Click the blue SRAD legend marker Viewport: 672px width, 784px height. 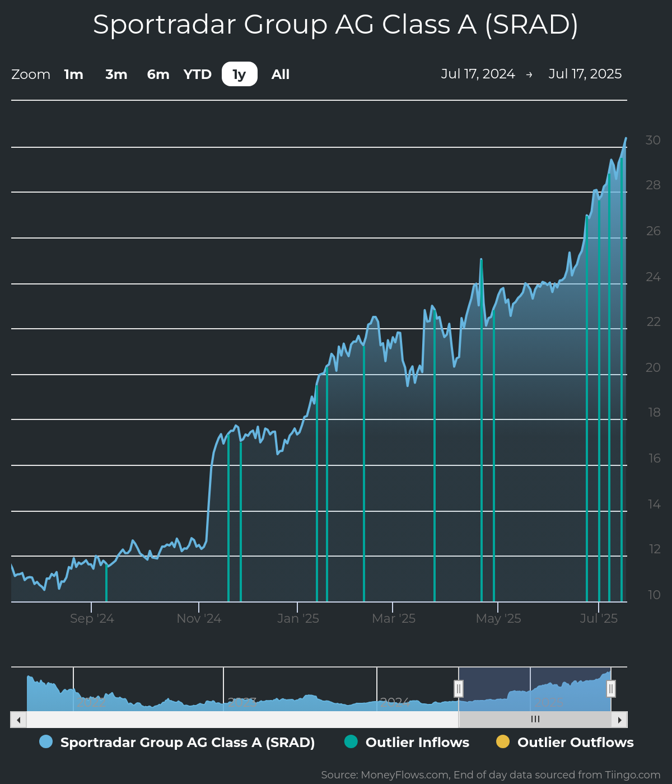(46, 741)
